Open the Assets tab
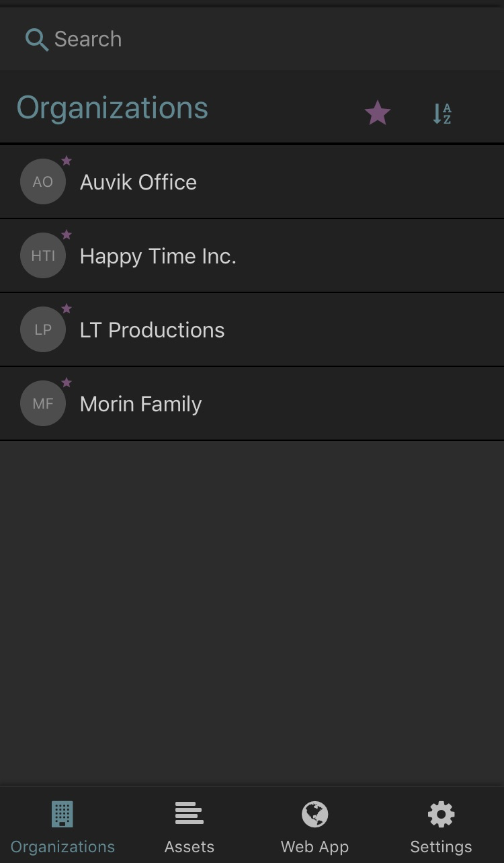The height and width of the screenshot is (863, 504). (x=189, y=827)
